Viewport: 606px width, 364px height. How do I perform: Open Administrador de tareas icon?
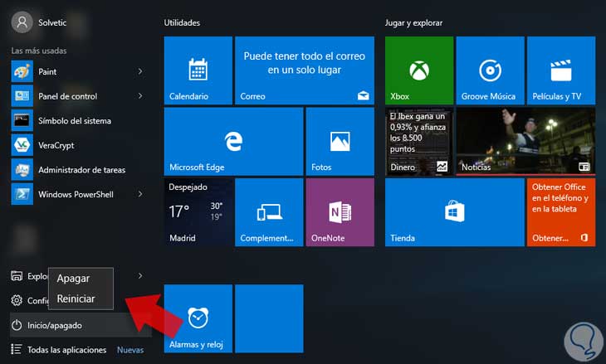pyautogui.click(x=22, y=169)
